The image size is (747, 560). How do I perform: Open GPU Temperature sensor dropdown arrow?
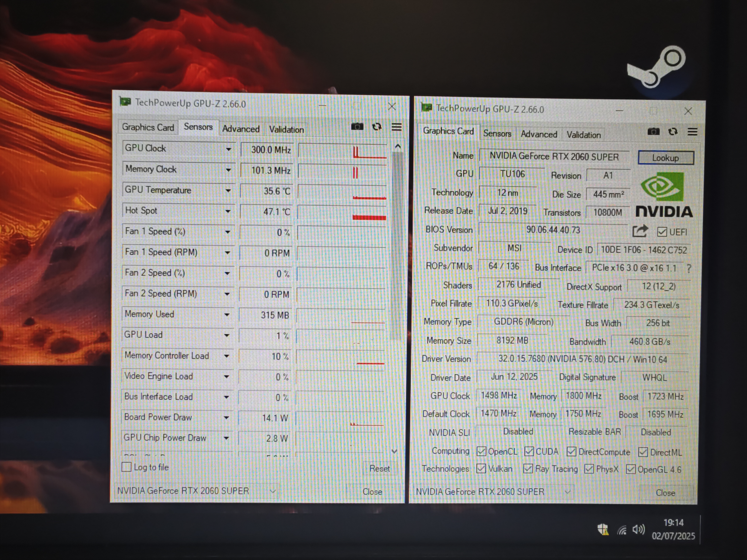tap(228, 191)
